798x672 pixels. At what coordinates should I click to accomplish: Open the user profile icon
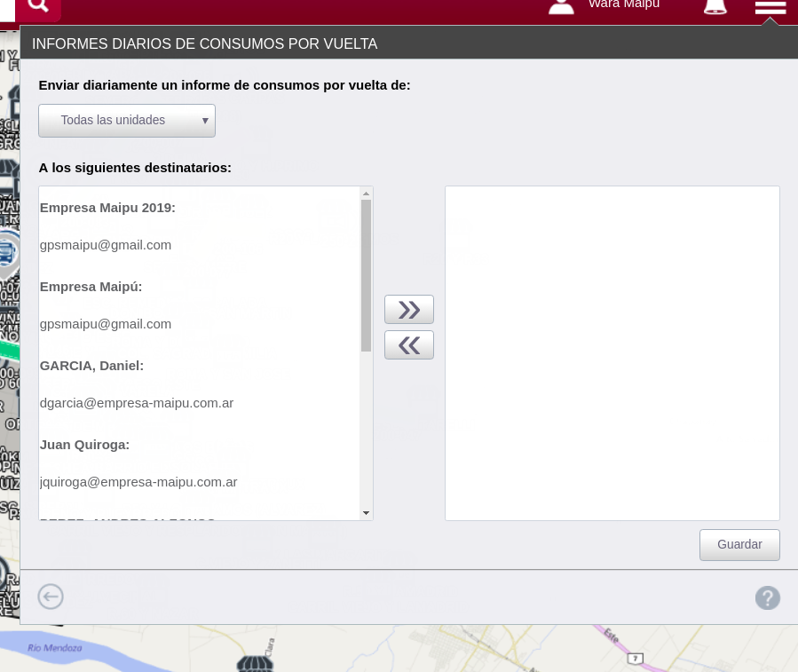[x=561, y=6]
